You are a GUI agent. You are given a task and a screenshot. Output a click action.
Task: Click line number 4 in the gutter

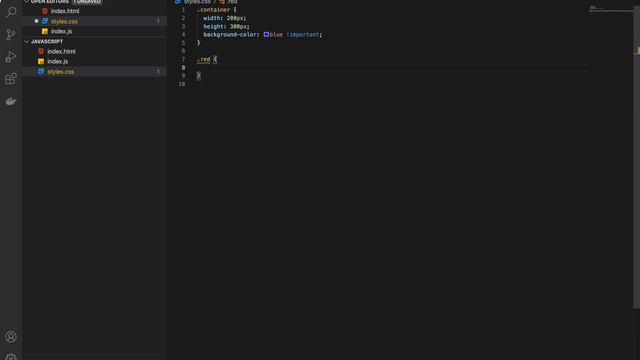tap(183, 35)
